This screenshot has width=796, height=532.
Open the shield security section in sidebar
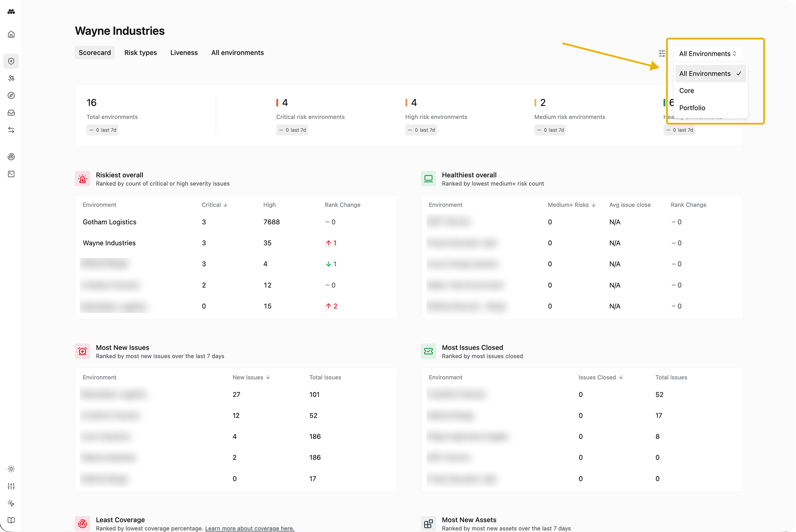(11, 61)
